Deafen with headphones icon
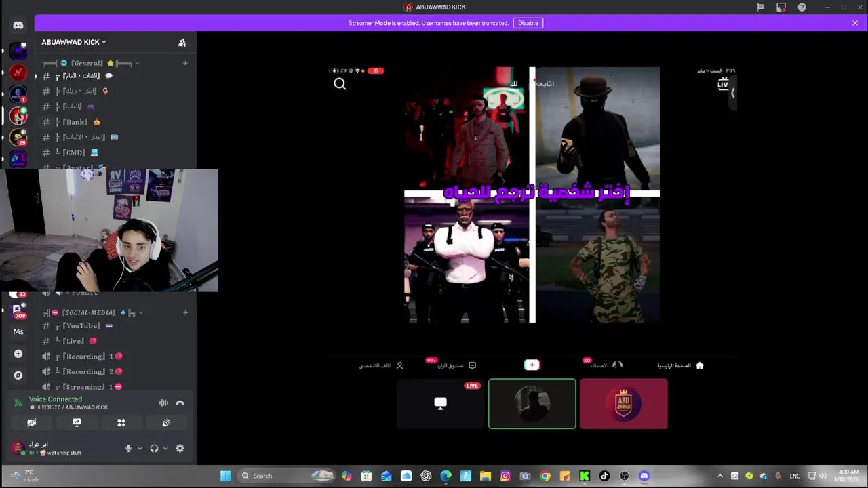 pos(154,448)
